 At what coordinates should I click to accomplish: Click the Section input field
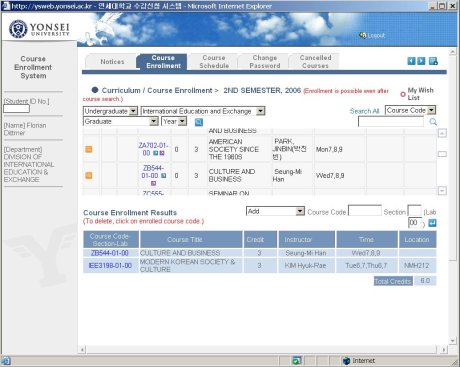414,211
